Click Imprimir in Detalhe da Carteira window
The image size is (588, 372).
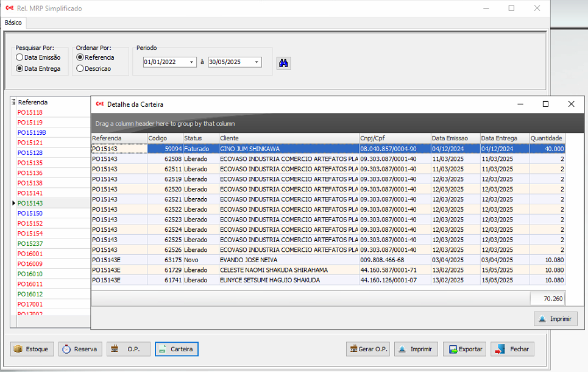pyautogui.click(x=556, y=318)
